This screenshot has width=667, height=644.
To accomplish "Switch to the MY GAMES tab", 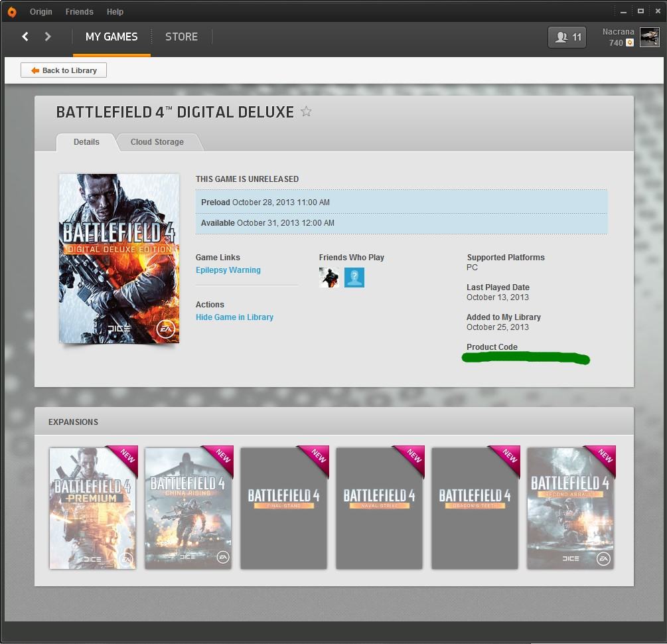I will point(111,37).
